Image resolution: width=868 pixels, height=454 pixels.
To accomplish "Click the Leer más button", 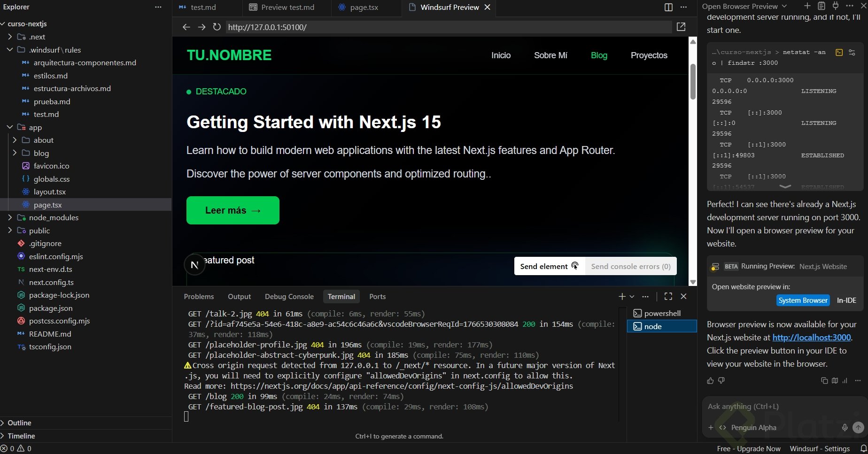I will click(x=233, y=210).
